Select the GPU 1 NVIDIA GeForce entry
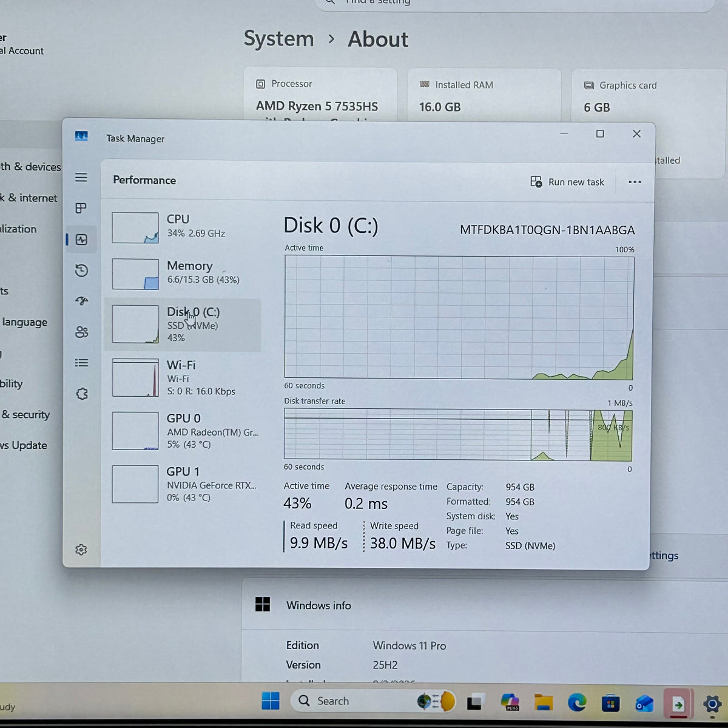 [x=183, y=484]
